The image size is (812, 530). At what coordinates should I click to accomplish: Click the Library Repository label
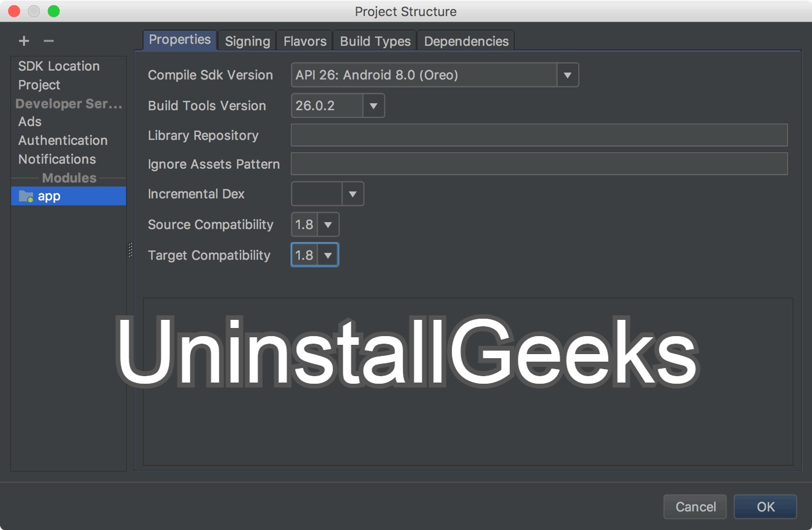[203, 135]
